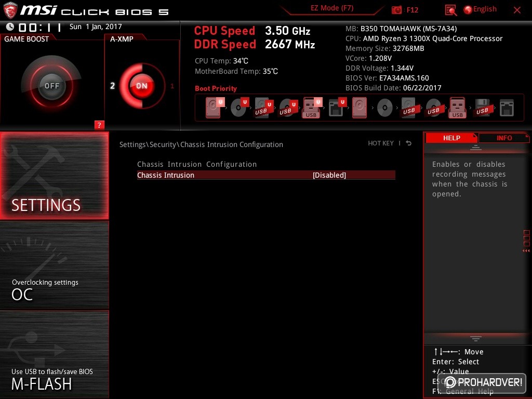
Task: Open the SETTINGS section
Action: pos(54,176)
